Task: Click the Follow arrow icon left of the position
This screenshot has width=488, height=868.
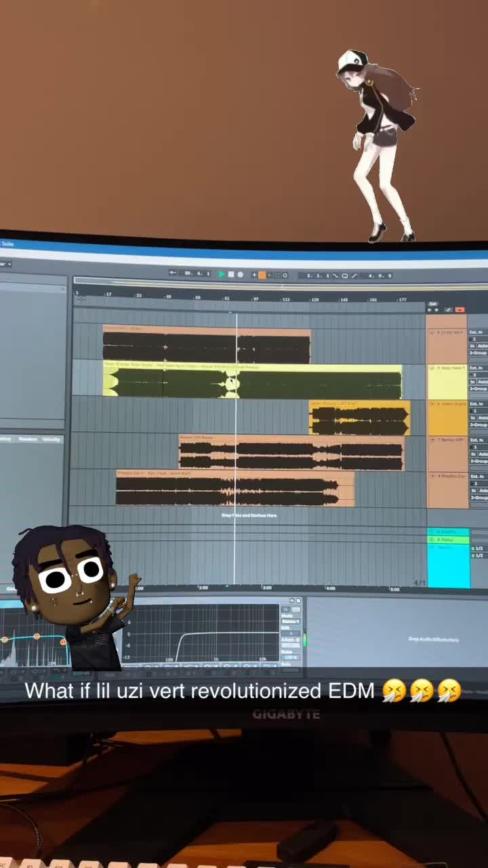Action: pyautogui.click(x=172, y=273)
